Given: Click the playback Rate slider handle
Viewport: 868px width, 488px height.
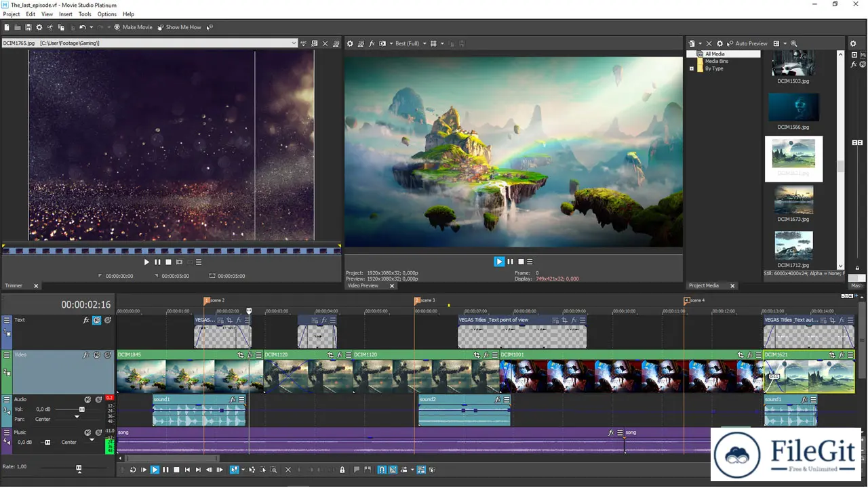Looking at the screenshot, I should [79, 468].
